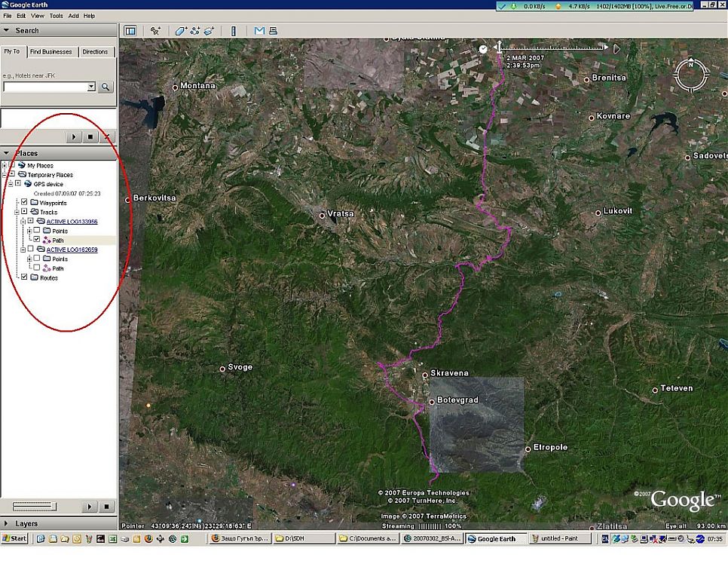
Task: Click the Email envelope toolbar icon
Action: pyautogui.click(x=259, y=31)
